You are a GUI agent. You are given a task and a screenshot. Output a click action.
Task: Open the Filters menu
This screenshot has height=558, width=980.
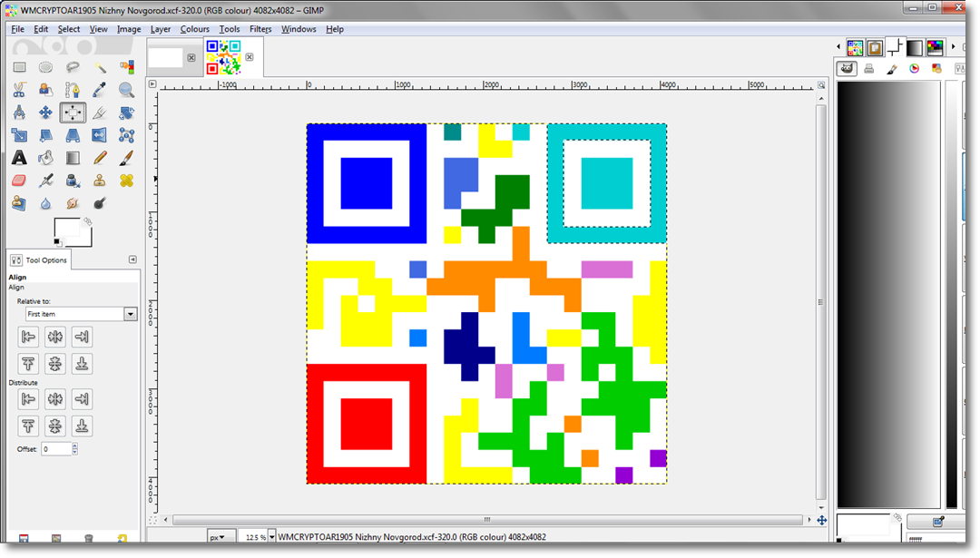pos(260,29)
